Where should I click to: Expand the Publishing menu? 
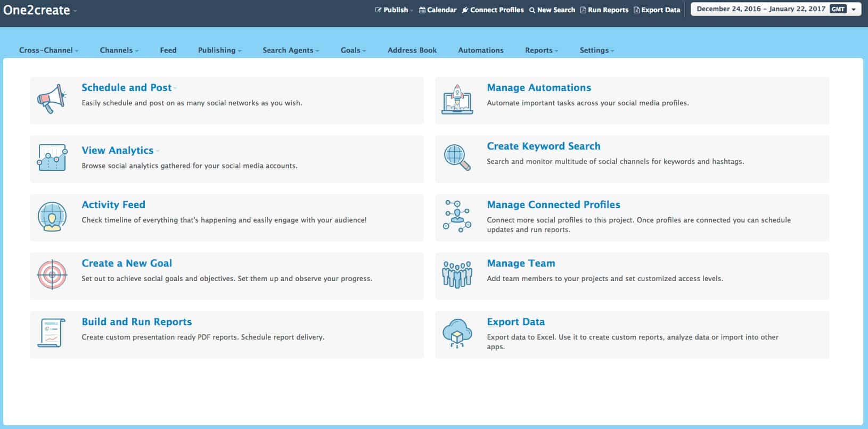point(219,50)
